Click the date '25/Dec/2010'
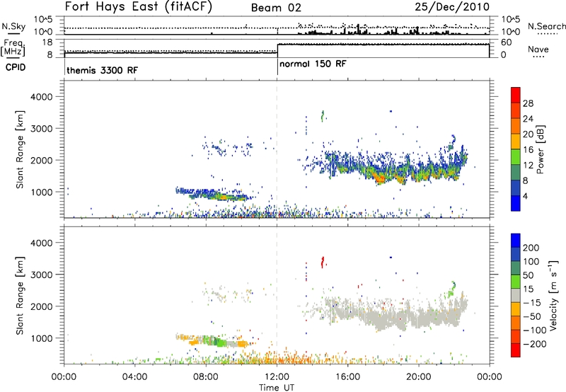Viewport: 566px width, 392px height. click(452, 7)
